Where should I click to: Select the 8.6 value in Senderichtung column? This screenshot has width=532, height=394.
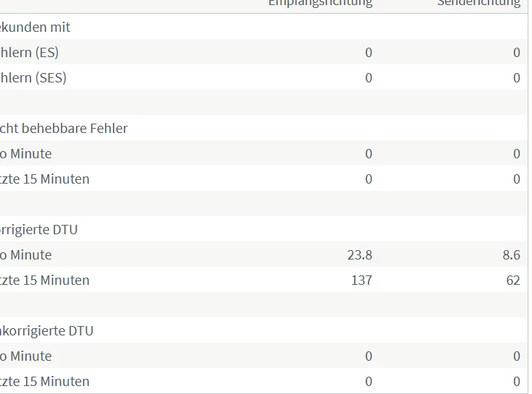(x=511, y=254)
